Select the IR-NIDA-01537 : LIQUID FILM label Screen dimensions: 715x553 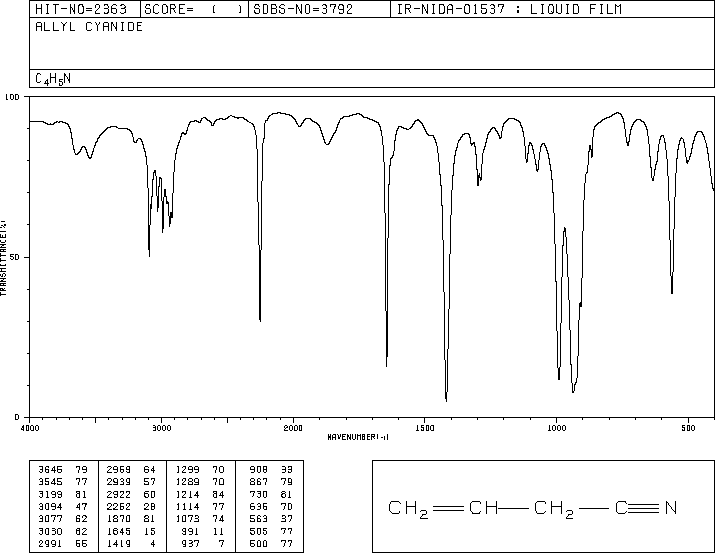click(x=509, y=9)
